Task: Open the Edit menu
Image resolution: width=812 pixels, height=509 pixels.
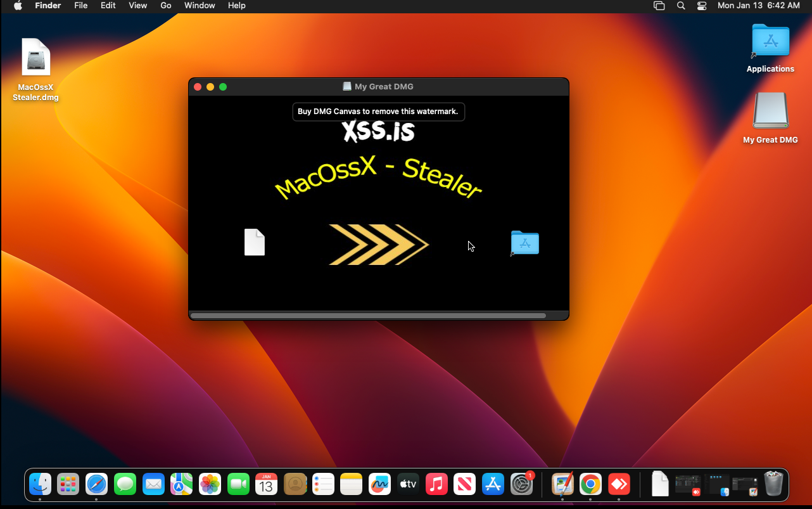Action: (108, 6)
